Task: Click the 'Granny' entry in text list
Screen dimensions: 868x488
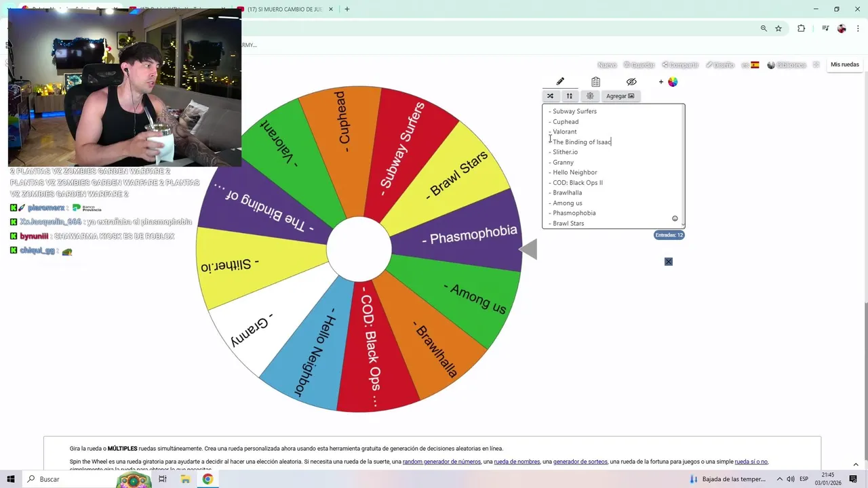Action: point(563,163)
